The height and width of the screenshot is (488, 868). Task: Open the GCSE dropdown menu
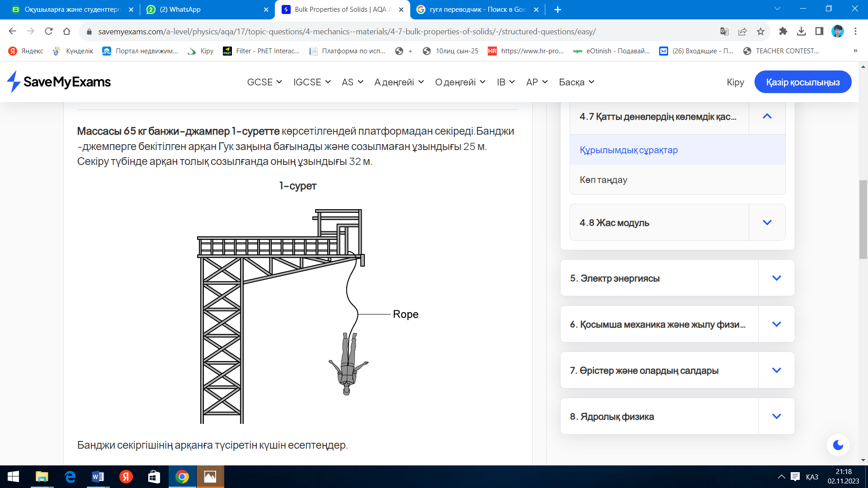click(x=264, y=82)
